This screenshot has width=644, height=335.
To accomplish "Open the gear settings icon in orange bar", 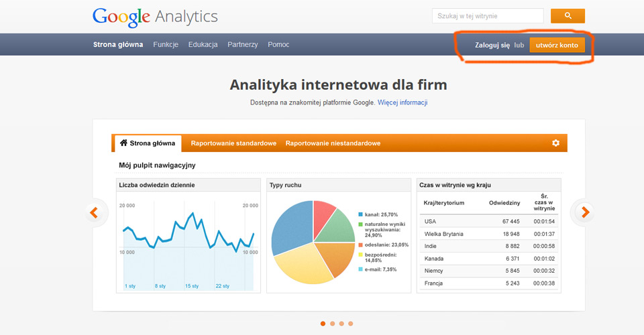I will 555,143.
